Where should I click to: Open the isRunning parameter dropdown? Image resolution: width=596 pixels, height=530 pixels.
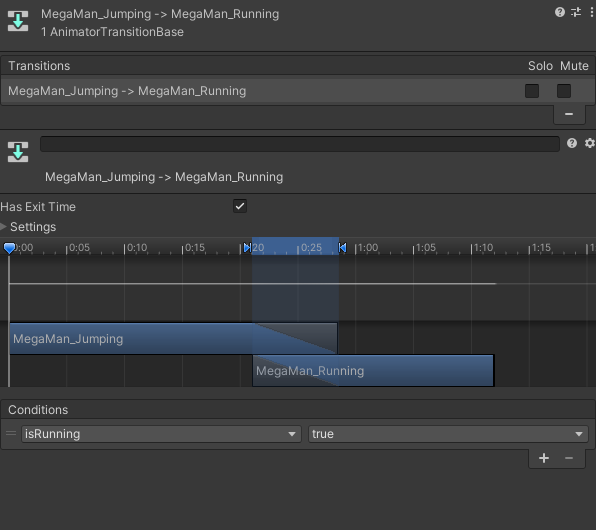[161, 434]
